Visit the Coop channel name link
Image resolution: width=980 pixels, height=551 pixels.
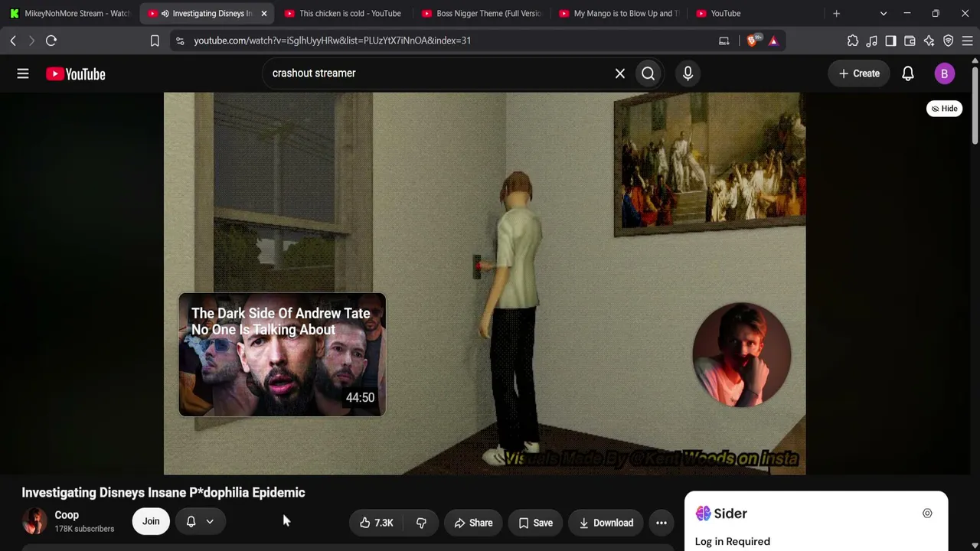point(67,515)
